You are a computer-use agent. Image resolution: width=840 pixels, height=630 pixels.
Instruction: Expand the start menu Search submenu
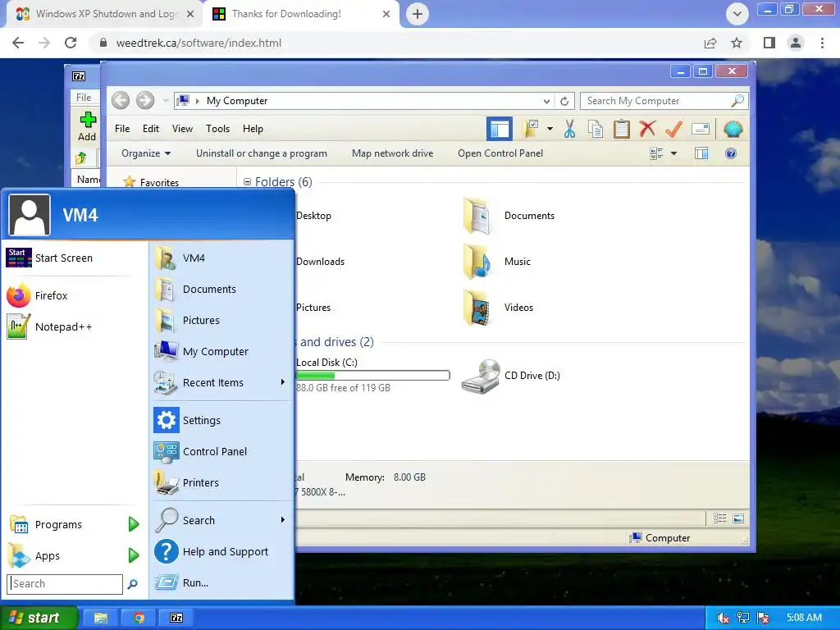tap(221, 520)
